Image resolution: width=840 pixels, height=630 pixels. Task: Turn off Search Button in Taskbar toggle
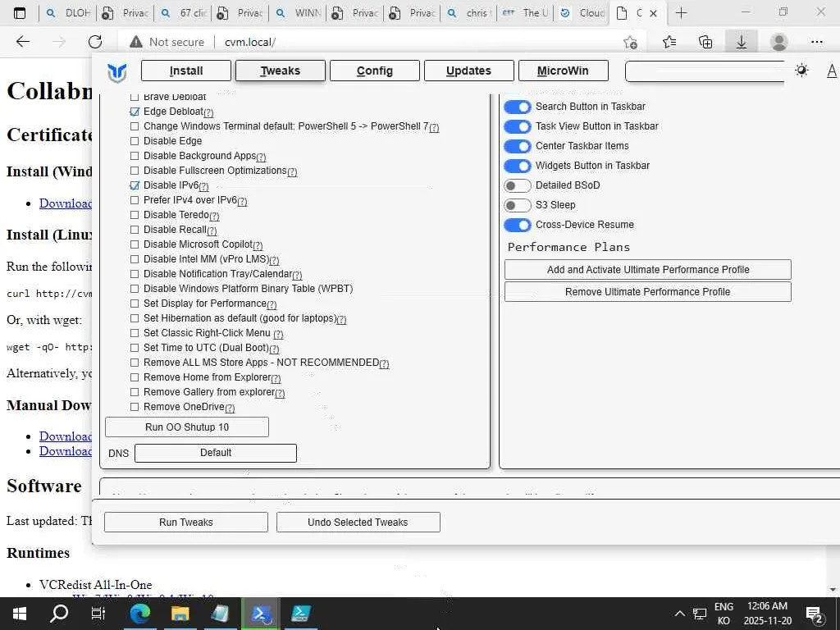pos(518,107)
